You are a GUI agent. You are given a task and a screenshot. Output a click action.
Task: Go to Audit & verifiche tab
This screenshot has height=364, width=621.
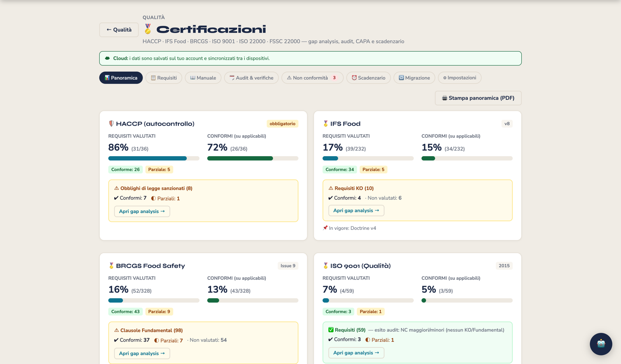click(x=252, y=78)
